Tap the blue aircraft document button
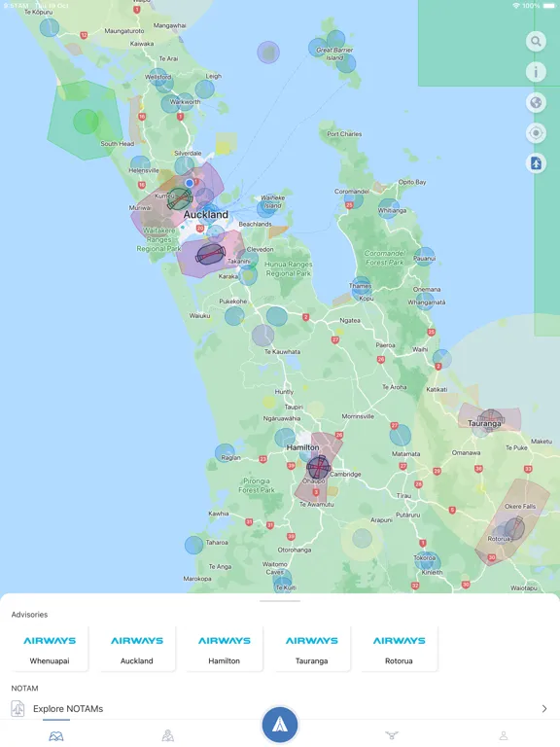The image size is (560, 747). click(x=536, y=163)
